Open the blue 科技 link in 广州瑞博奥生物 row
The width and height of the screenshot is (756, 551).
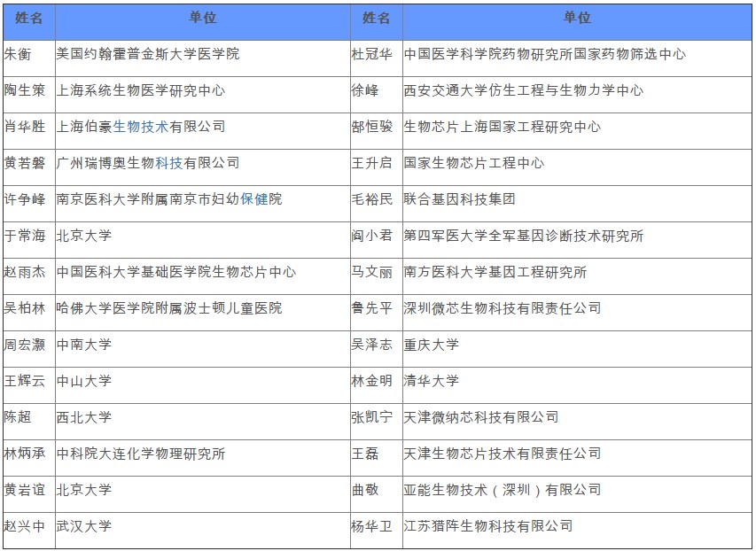tap(168, 163)
